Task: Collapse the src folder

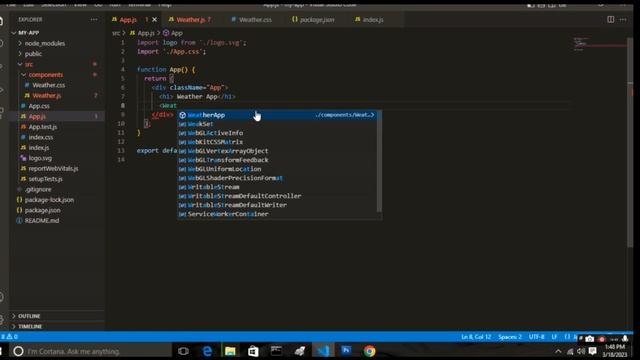Action: [29, 64]
